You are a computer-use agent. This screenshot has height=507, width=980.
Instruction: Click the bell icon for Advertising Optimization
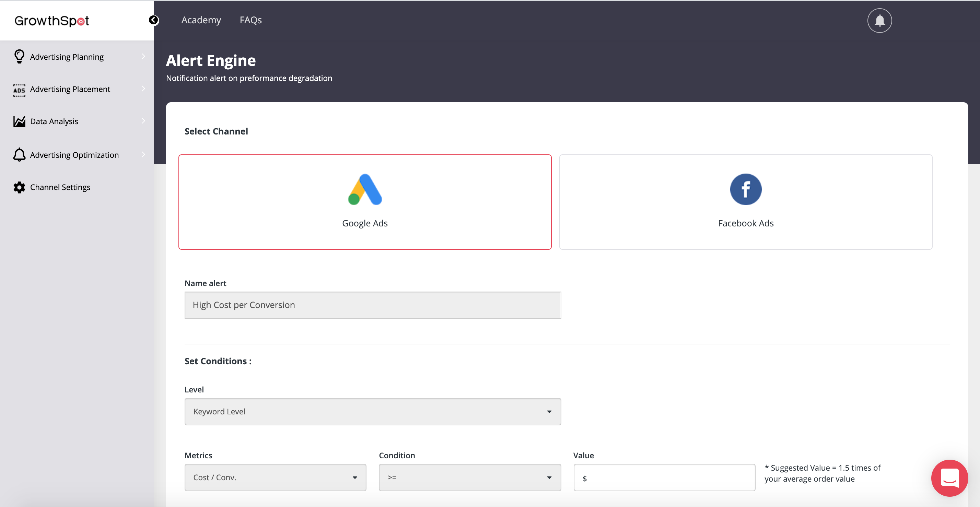click(19, 155)
